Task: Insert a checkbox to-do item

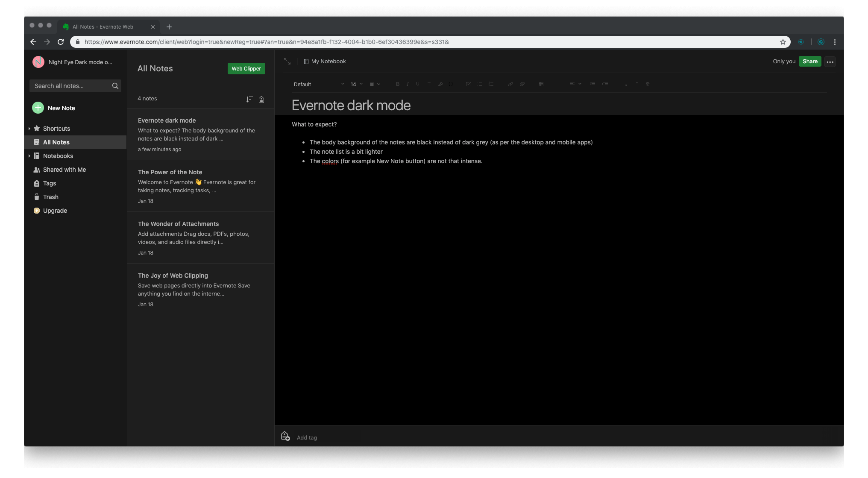Action: pos(468,84)
